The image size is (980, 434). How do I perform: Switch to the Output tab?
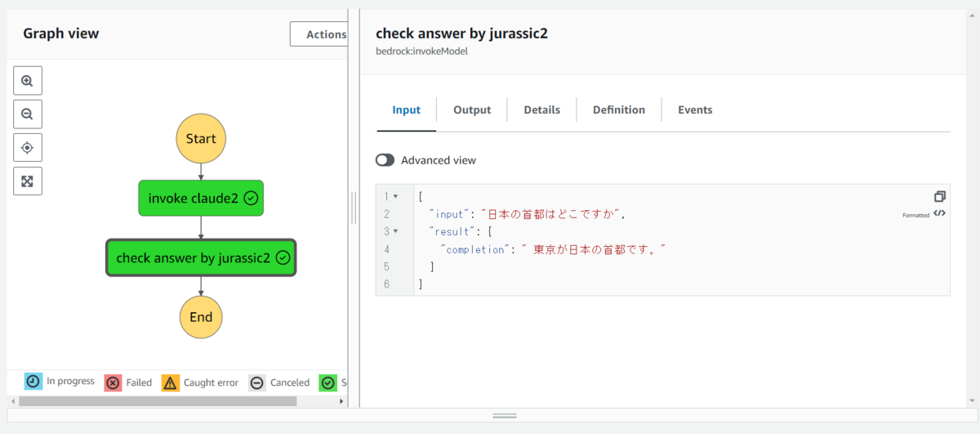pos(472,110)
